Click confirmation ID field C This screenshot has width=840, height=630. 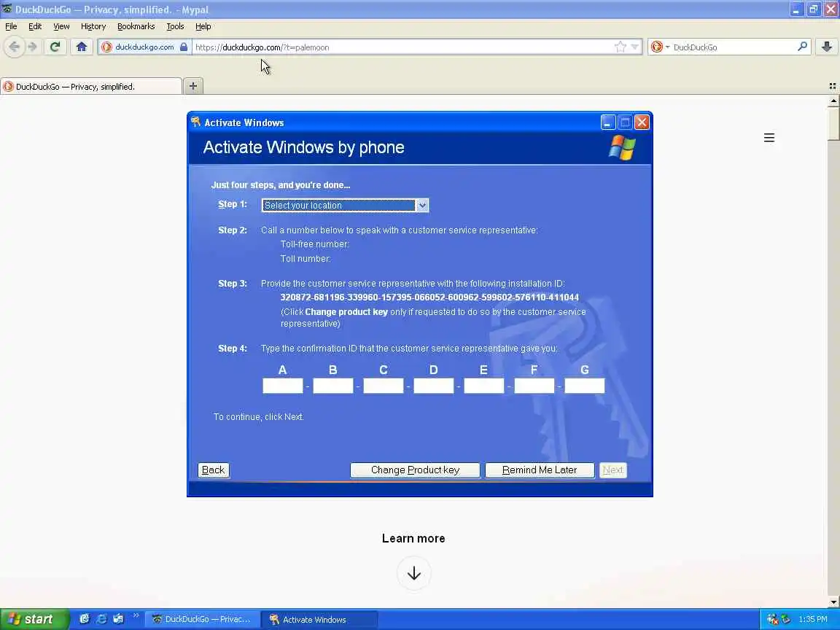click(x=383, y=386)
